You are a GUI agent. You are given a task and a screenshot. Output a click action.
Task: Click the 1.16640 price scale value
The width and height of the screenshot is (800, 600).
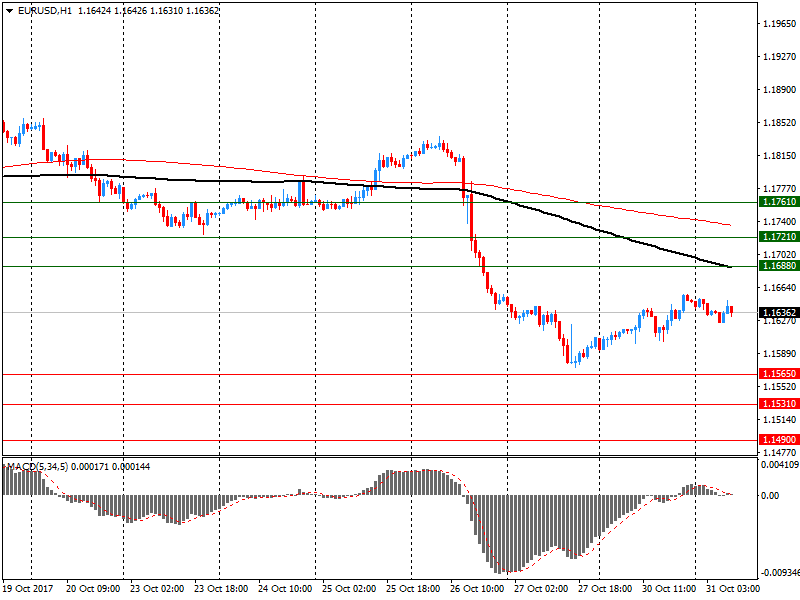[780, 288]
